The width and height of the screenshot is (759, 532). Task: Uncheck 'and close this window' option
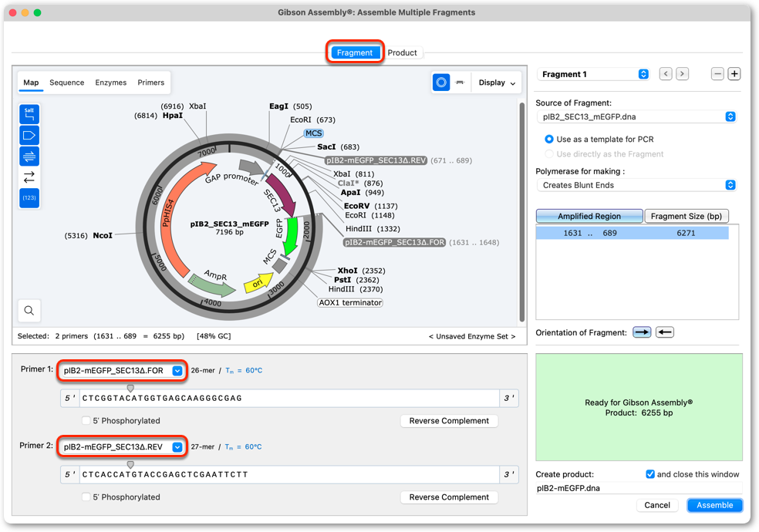click(x=650, y=474)
